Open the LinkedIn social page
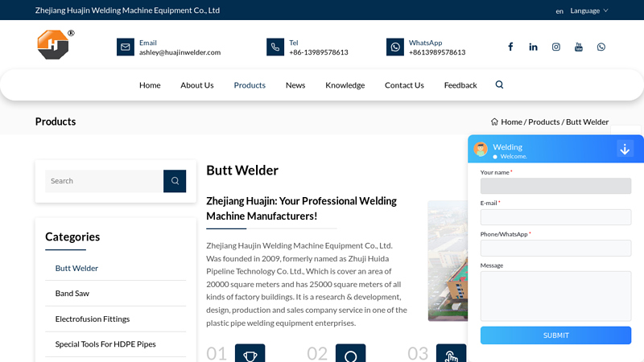 [533, 47]
